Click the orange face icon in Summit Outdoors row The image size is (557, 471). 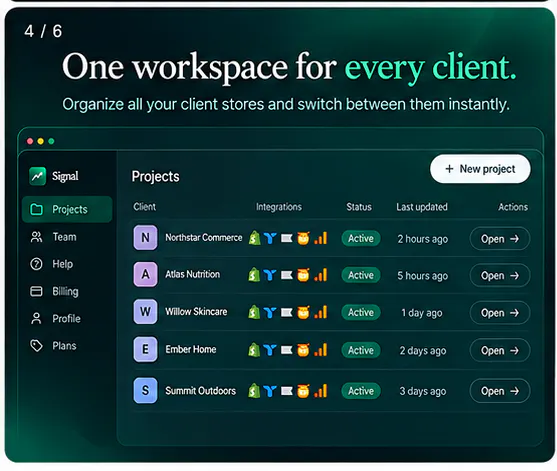pyautogui.click(x=303, y=391)
